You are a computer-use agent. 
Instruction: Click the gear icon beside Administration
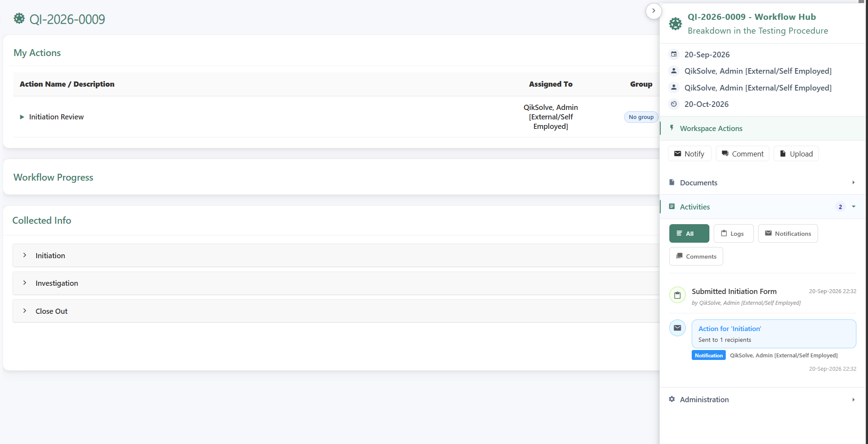coord(671,399)
